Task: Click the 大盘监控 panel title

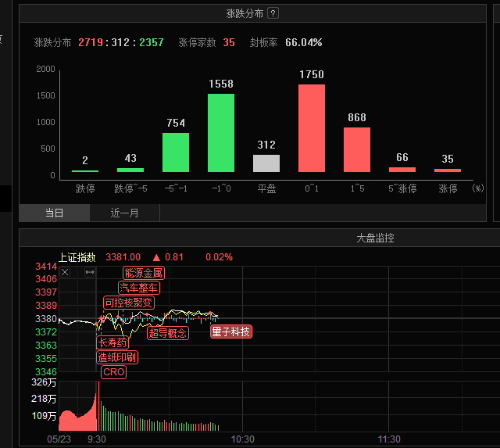Action: [x=375, y=238]
